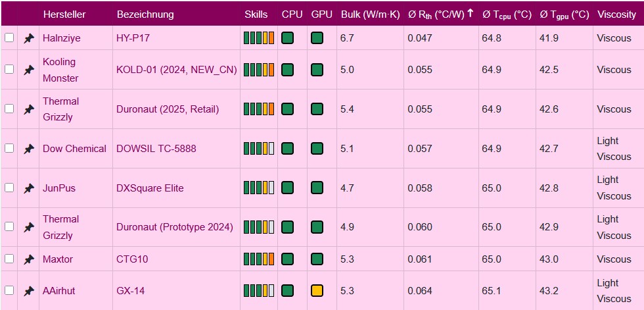Click skills rating bars for CTG10

pos(258,259)
